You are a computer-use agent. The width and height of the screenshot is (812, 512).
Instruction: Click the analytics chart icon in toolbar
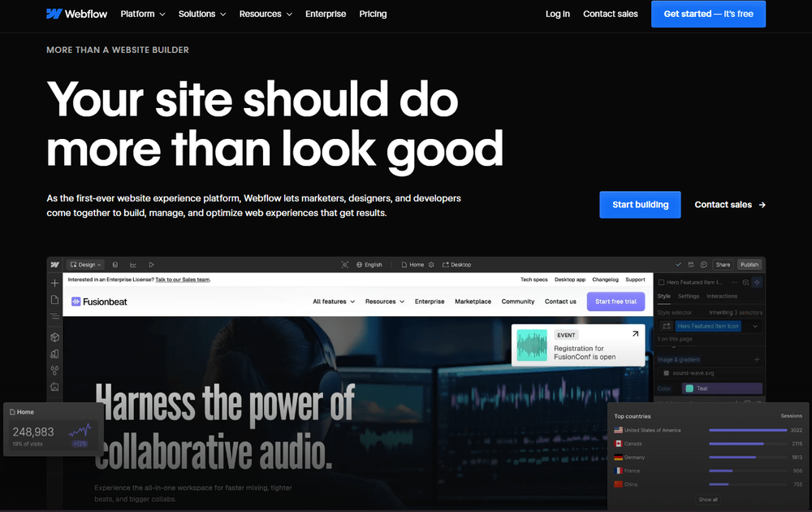point(133,264)
